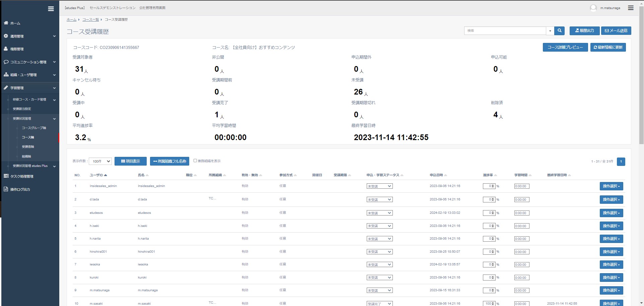Screen dimensions: 644x306
Task: Sort by 申込日時 column arrow
Action: click(x=445, y=175)
